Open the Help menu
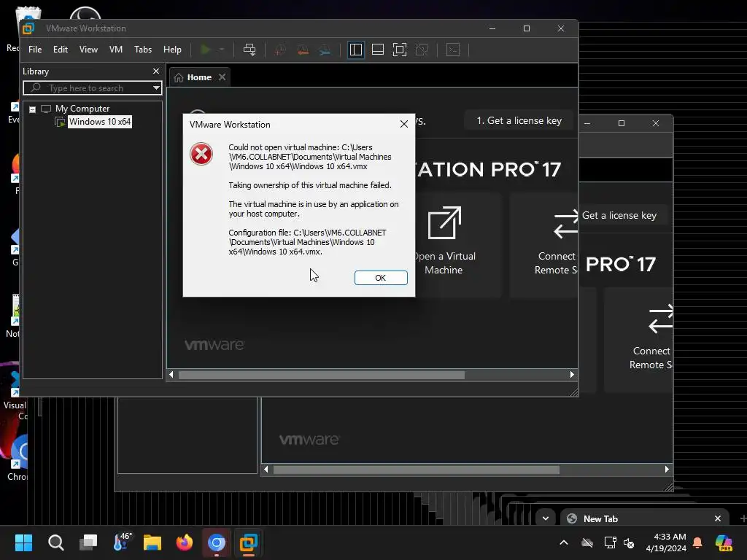 [x=172, y=50]
